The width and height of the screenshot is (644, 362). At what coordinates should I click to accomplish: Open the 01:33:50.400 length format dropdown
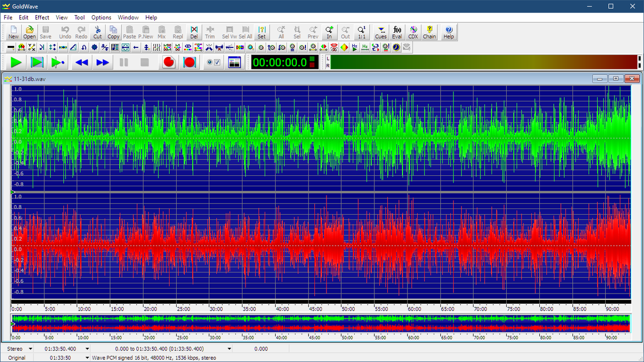pos(87,348)
